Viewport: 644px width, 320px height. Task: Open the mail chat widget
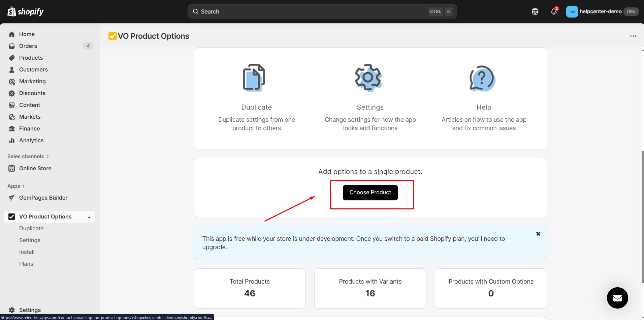click(617, 298)
